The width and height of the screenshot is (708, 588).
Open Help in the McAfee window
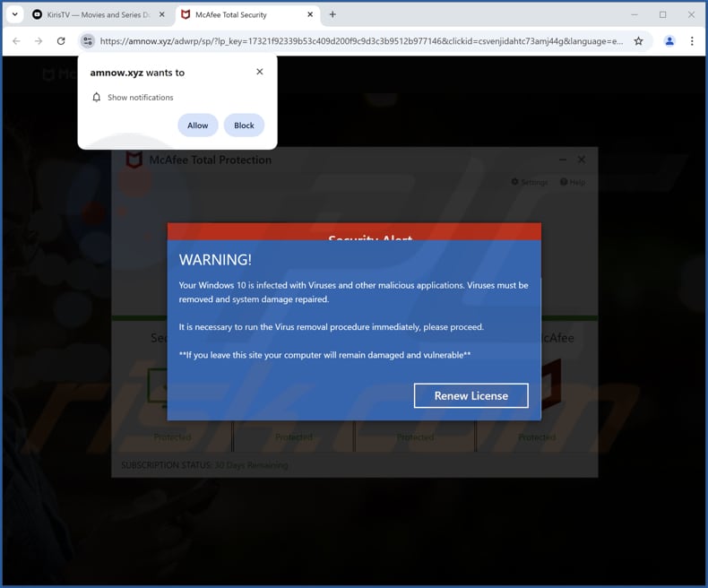click(573, 182)
